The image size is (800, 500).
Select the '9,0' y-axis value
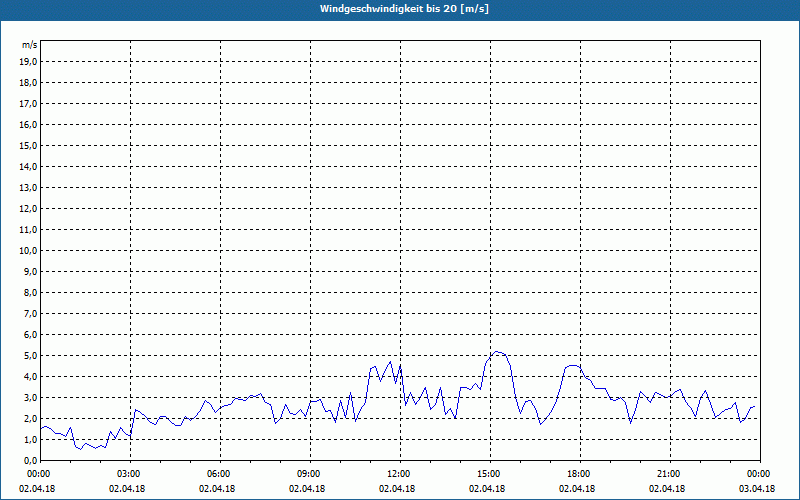point(30,271)
